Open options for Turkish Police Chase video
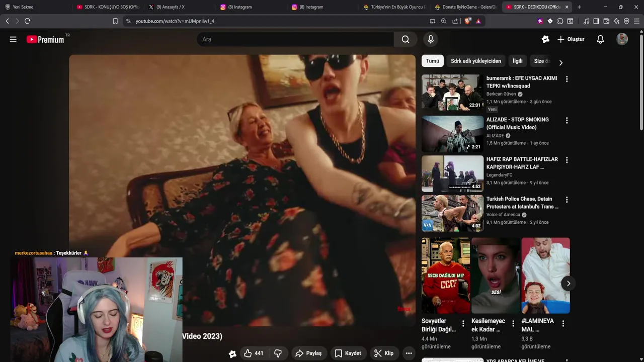644x362 pixels. click(567, 200)
